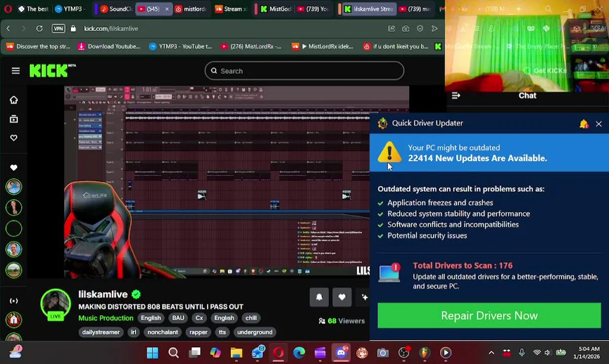Show hidden system tray icons
This screenshot has width=609, height=364.
(x=491, y=352)
